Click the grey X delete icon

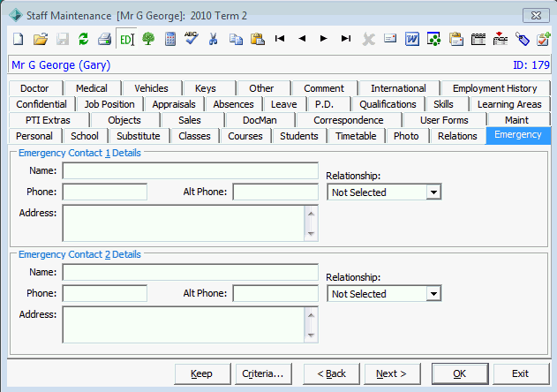point(368,39)
